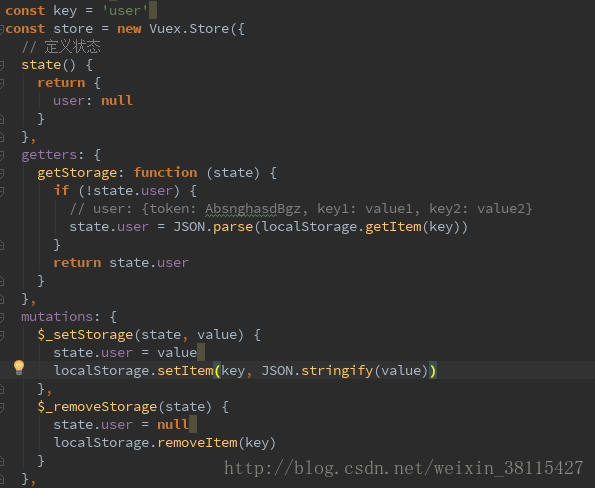Fold the $_removeStorage method in gutter

pos(2,407)
